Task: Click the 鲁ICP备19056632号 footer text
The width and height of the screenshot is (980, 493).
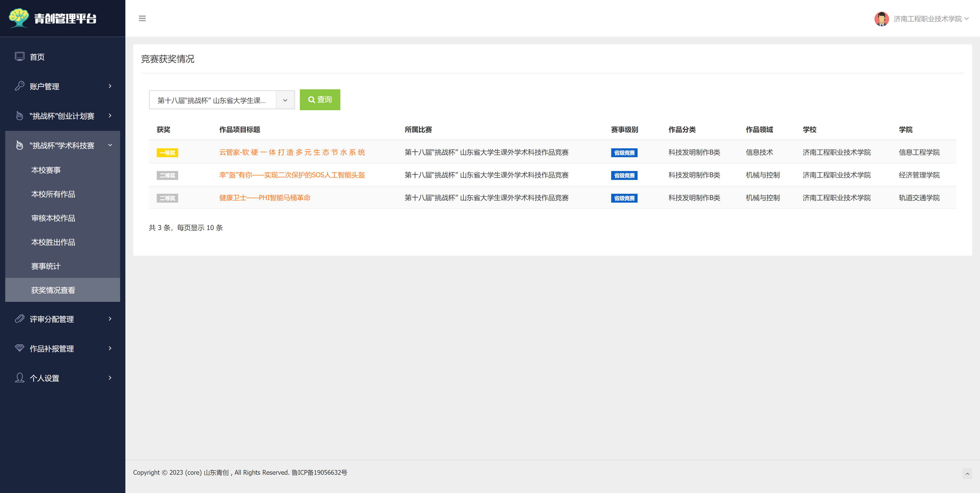Action: (x=319, y=472)
